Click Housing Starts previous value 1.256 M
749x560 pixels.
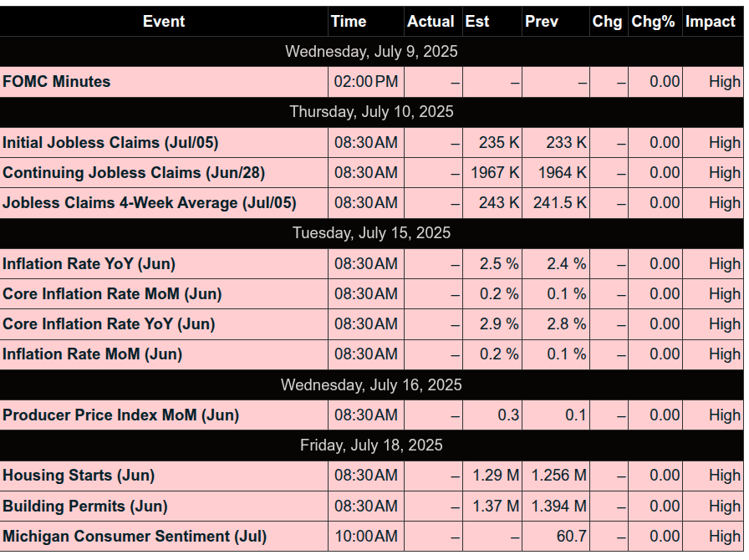pyautogui.click(x=558, y=476)
